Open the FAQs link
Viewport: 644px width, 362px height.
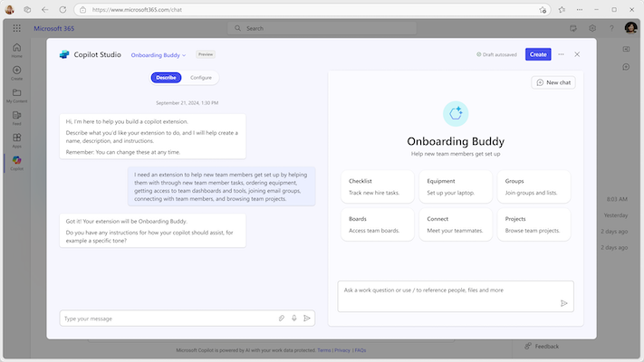360,350
